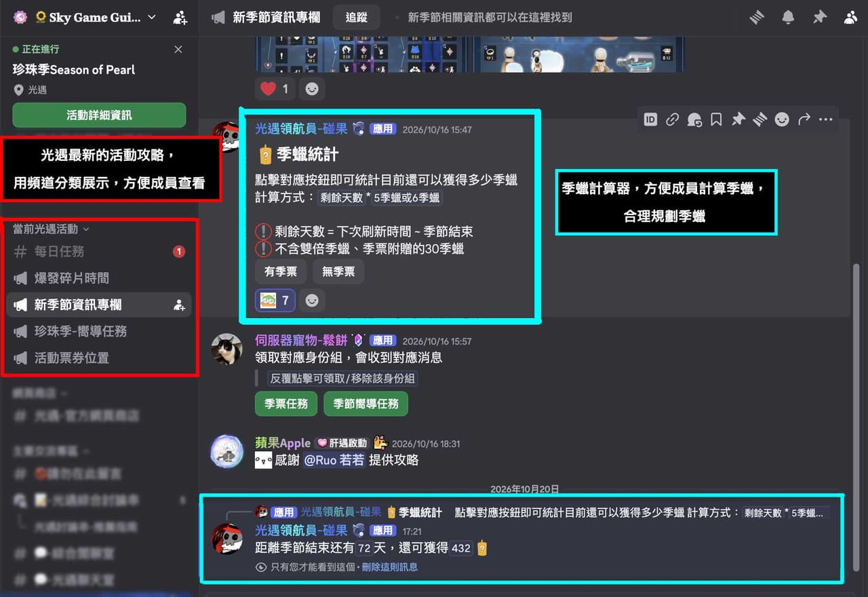868x597 pixels.
Task: Open the chat scrollbar thumb
Action: tap(856, 418)
